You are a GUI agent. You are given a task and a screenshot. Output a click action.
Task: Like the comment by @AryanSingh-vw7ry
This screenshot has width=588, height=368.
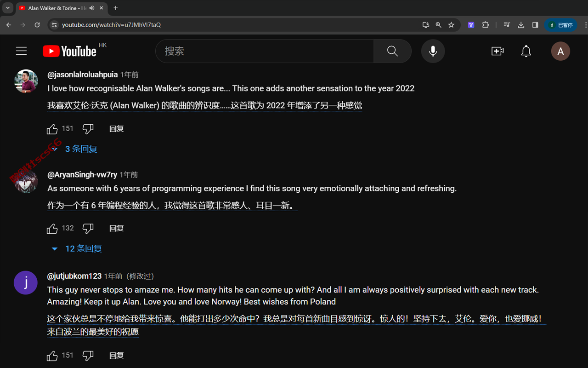[52, 229]
